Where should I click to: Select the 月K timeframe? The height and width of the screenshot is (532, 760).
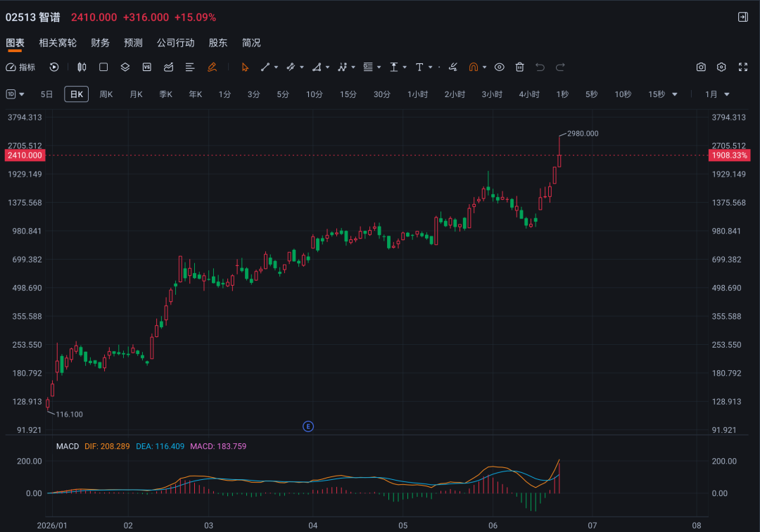coord(137,94)
